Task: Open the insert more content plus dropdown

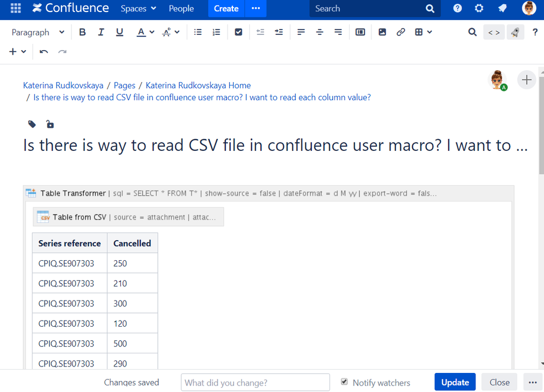Action: (x=17, y=52)
